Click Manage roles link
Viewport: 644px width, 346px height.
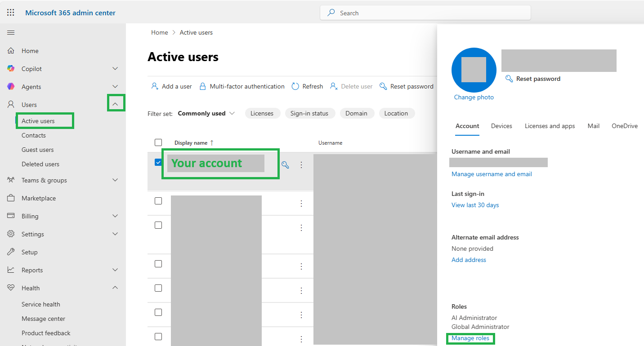470,338
